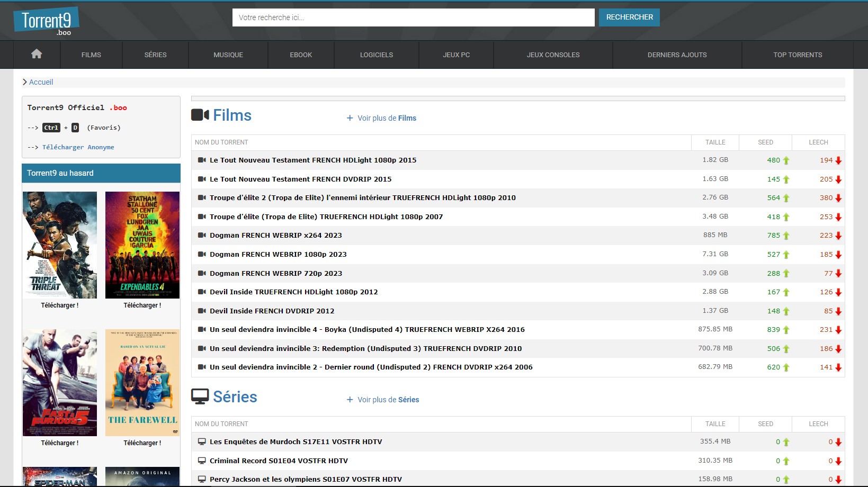Click the SEED column header in Films table

click(x=765, y=142)
